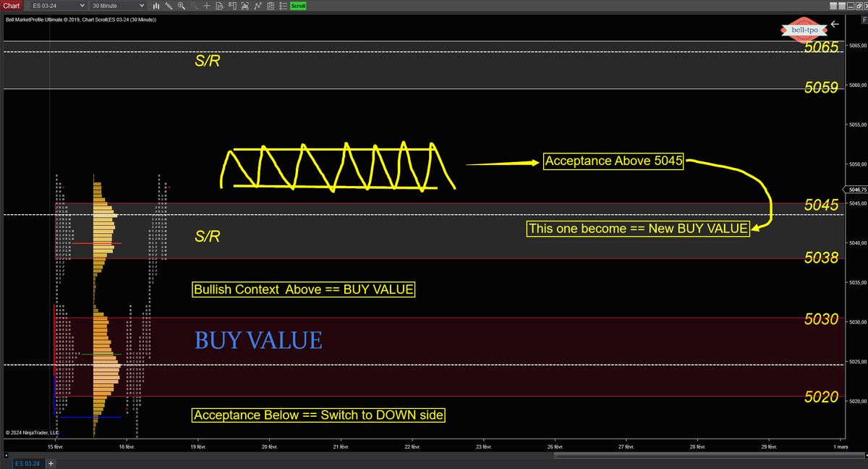Click the 5035,00 price axis value

pyautogui.click(x=857, y=282)
